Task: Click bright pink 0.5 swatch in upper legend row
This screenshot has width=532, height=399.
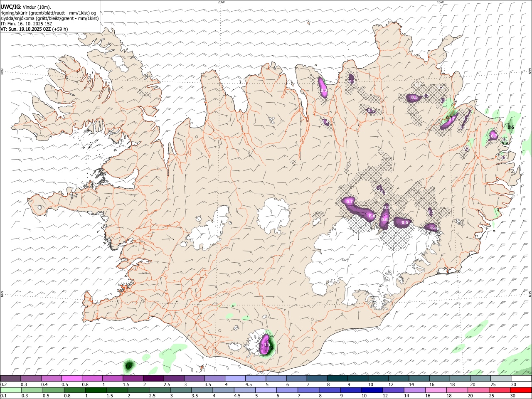Action: [71, 378]
